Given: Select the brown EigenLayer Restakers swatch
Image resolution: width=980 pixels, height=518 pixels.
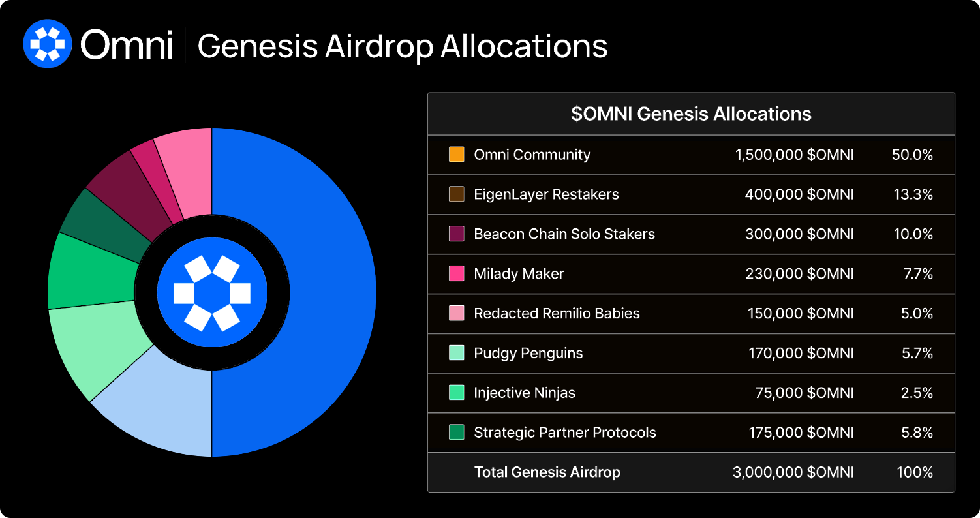Looking at the screenshot, I should click(457, 194).
